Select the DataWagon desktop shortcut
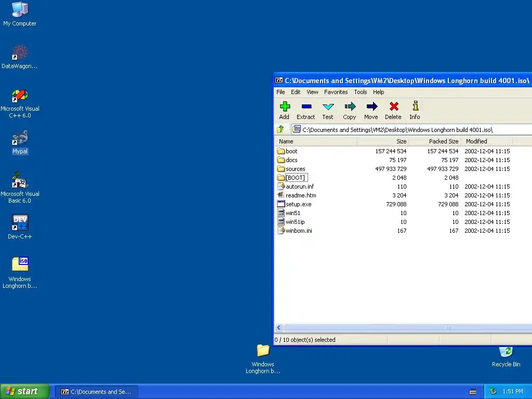 (20, 57)
